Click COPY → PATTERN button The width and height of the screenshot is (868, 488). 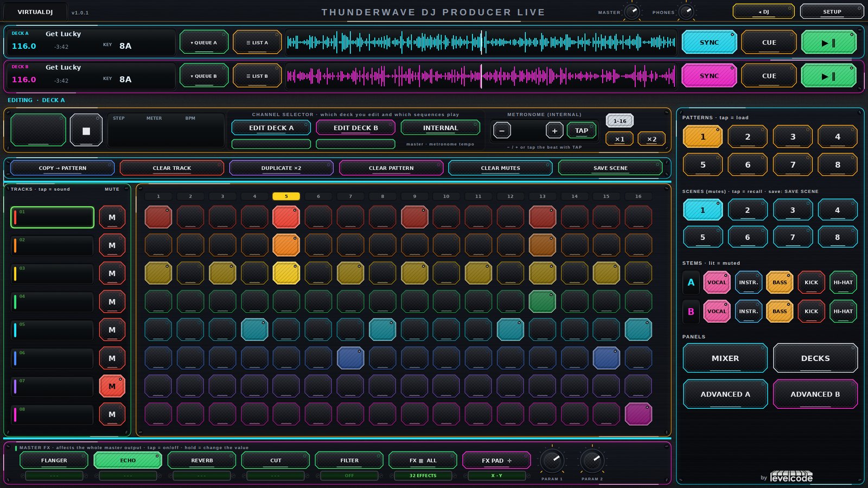[x=62, y=168]
